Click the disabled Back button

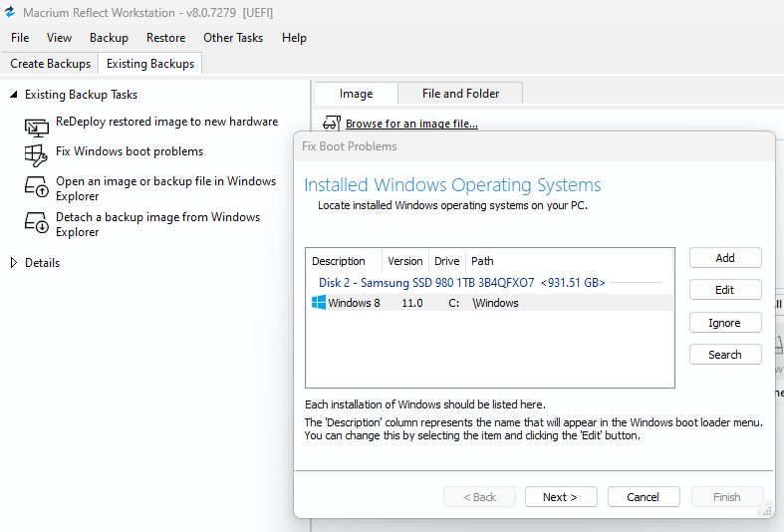point(479,497)
